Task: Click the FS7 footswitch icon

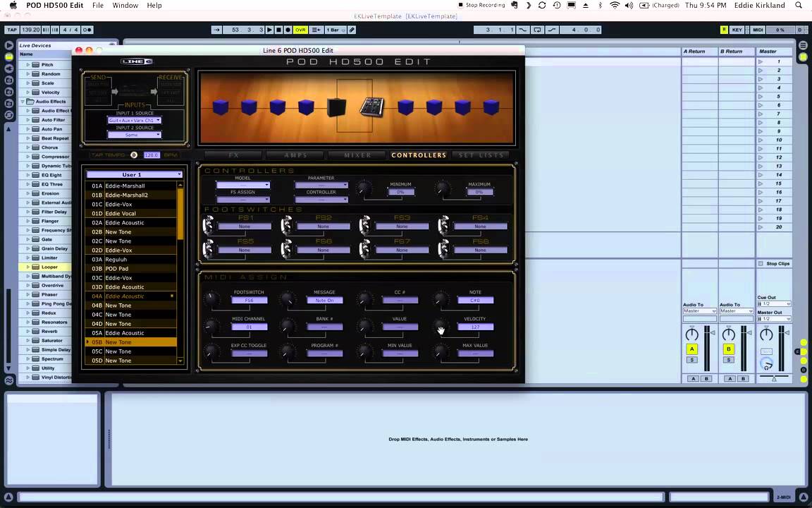Action: (x=365, y=249)
